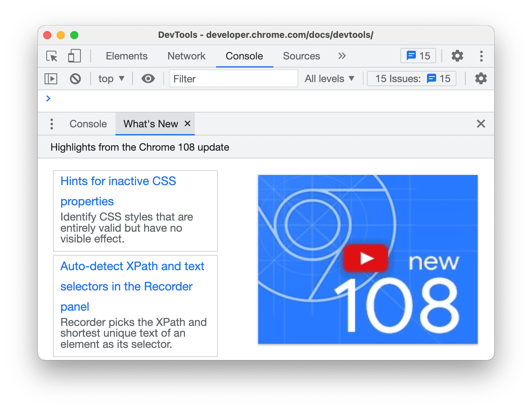Click the console Filter input field
The width and height of the screenshot is (532, 410).
click(x=233, y=79)
